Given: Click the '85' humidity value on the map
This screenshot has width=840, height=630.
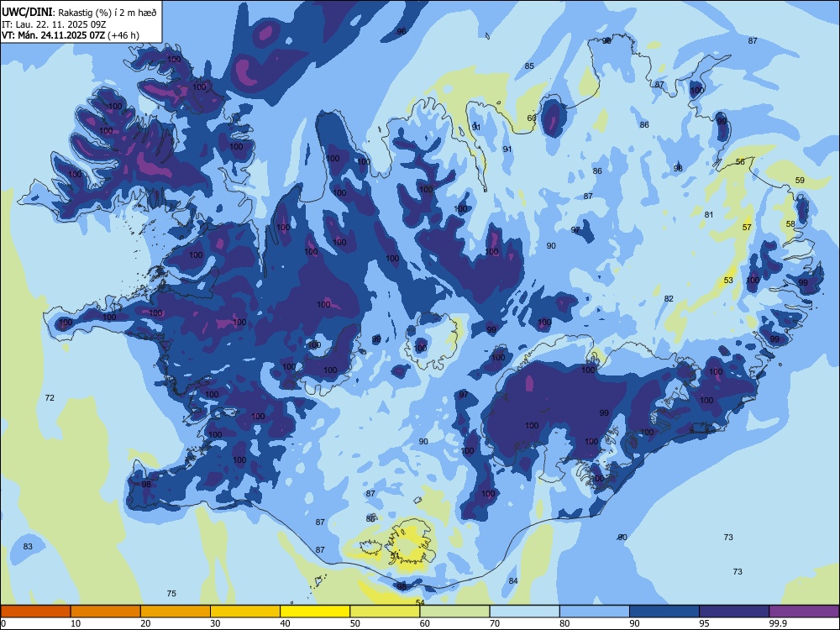Looking at the screenshot, I should point(529,66).
